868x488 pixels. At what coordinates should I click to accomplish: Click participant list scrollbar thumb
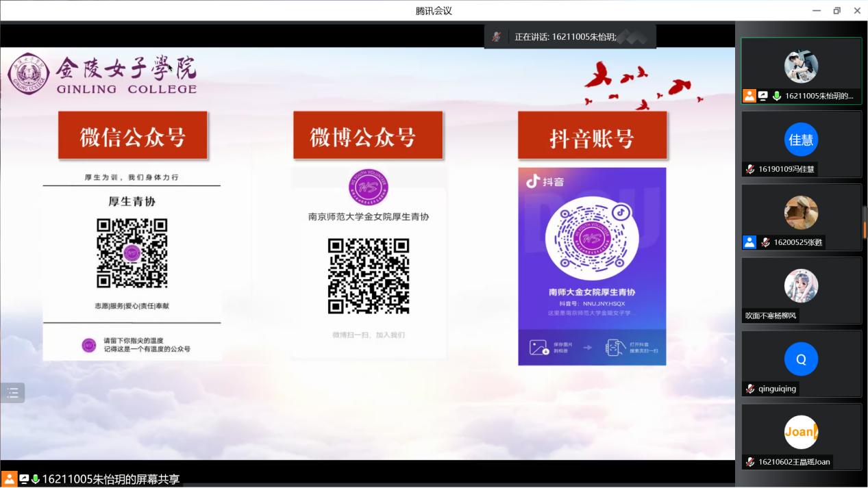tap(865, 222)
